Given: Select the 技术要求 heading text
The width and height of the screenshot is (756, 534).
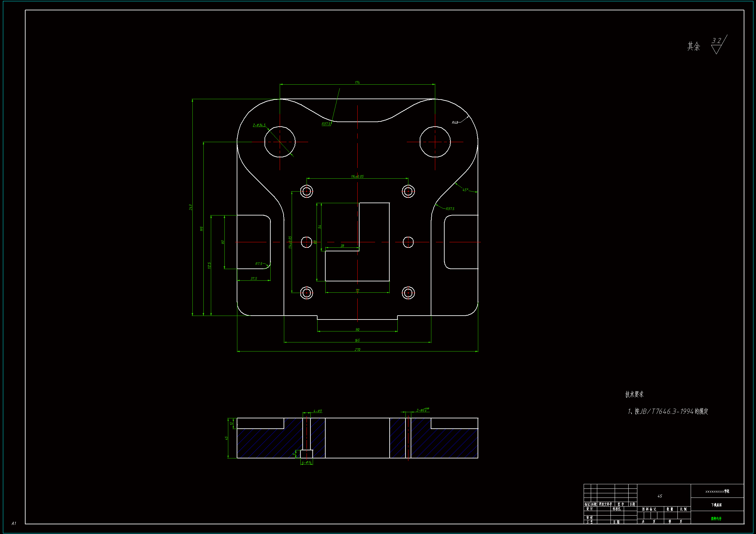Looking at the screenshot, I should pyautogui.click(x=634, y=394).
